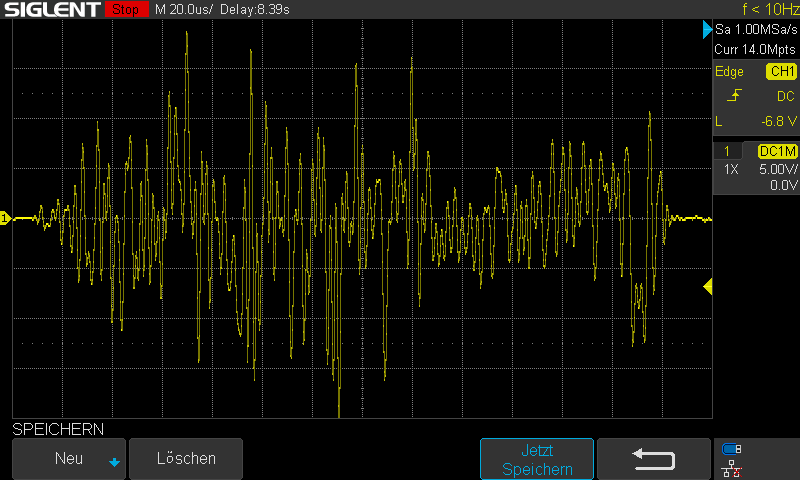Image resolution: width=800 pixels, height=480 pixels.
Task: Click the 0.0V channel offset value
Action: (784, 185)
